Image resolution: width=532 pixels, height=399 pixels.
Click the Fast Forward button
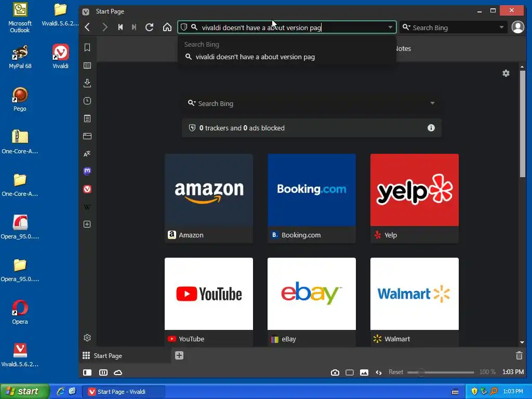(134, 27)
